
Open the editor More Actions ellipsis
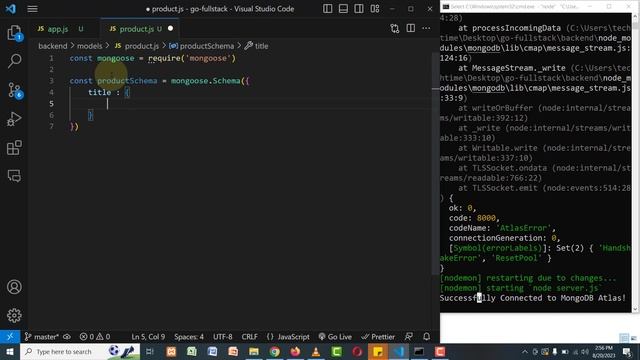(426, 28)
